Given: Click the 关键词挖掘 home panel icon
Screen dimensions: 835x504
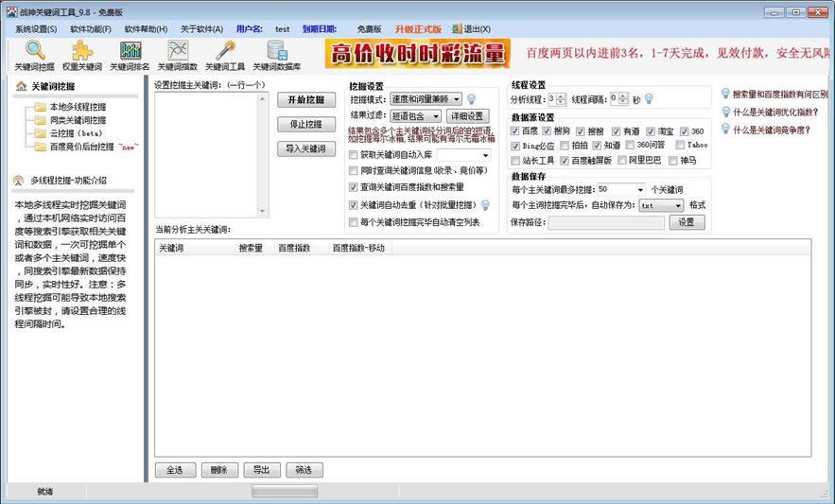Looking at the screenshot, I should tap(22, 86).
